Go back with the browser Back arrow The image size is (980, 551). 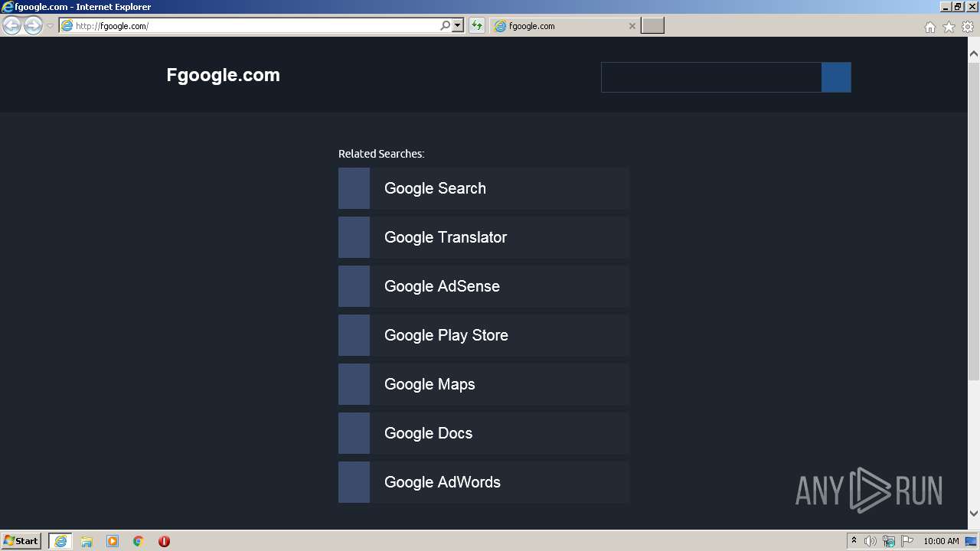click(x=11, y=25)
